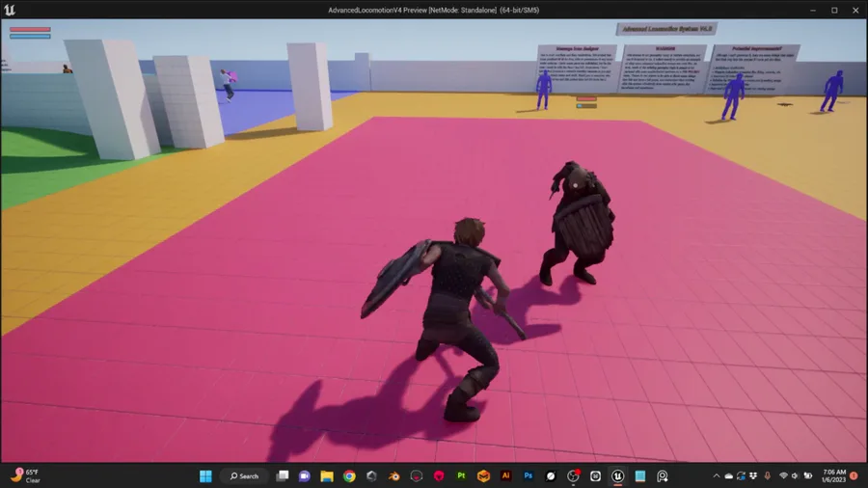Launch Substance Painter (Pt) from taskbar
This screenshot has height=488, width=868.
click(461, 475)
